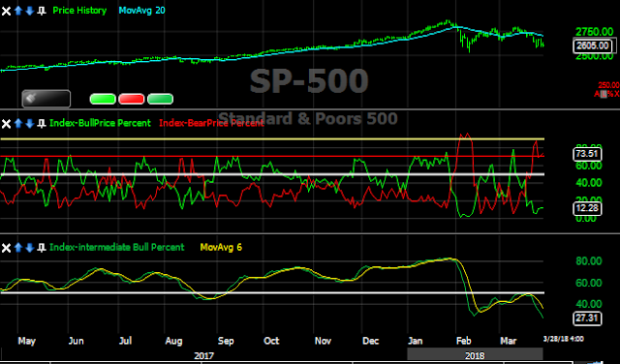Click the Jan label on the time axis
Image resolution: width=620 pixels, height=364 pixels.
(416, 341)
